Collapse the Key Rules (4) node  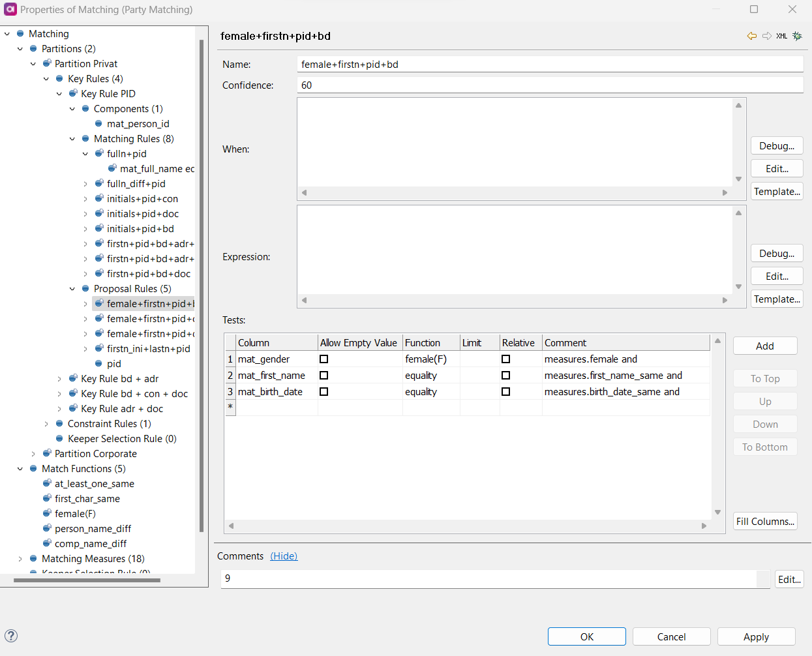tap(46, 78)
